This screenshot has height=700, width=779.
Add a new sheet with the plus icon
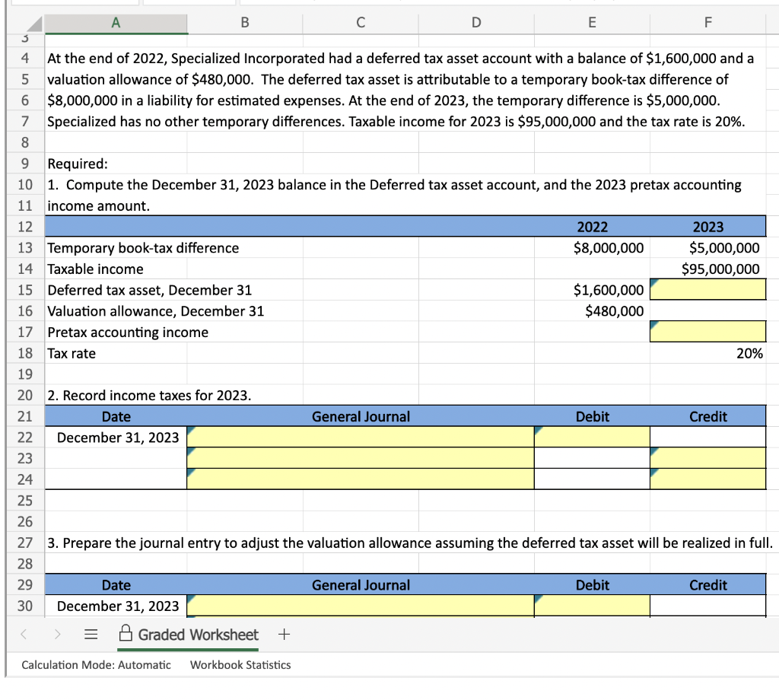tap(283, 634)
